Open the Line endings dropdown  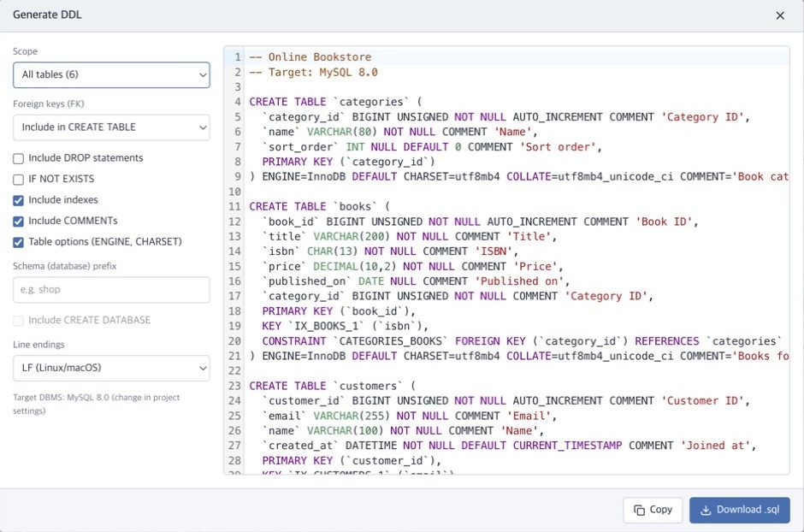(111, 368)
